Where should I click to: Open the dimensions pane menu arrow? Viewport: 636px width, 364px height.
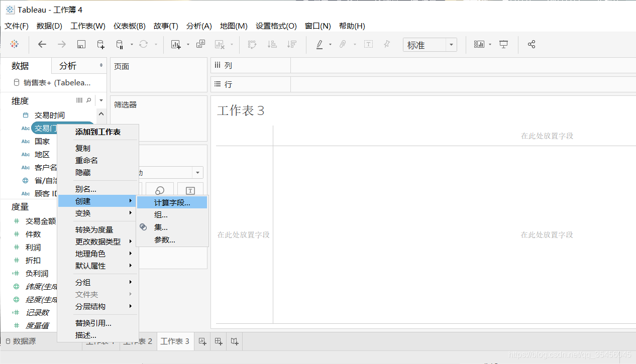[101, 100]
